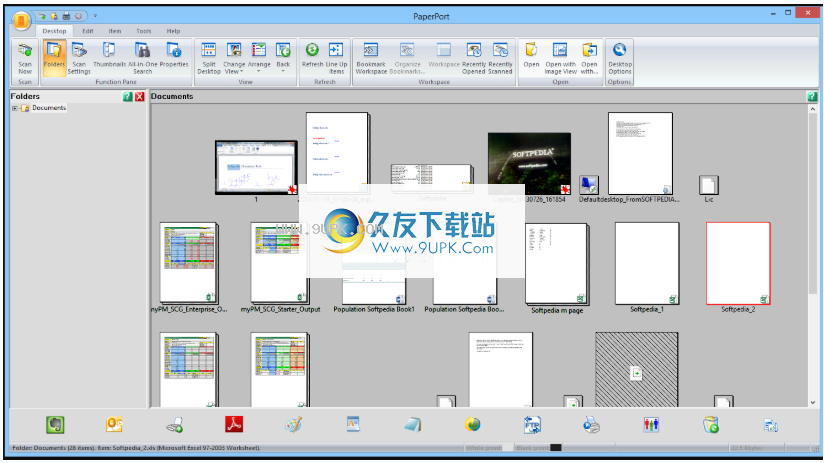The width and height of the screenshot is (824, 463).
Task: Click the print icon in quick access toolbar
Action: click(66, 16)
